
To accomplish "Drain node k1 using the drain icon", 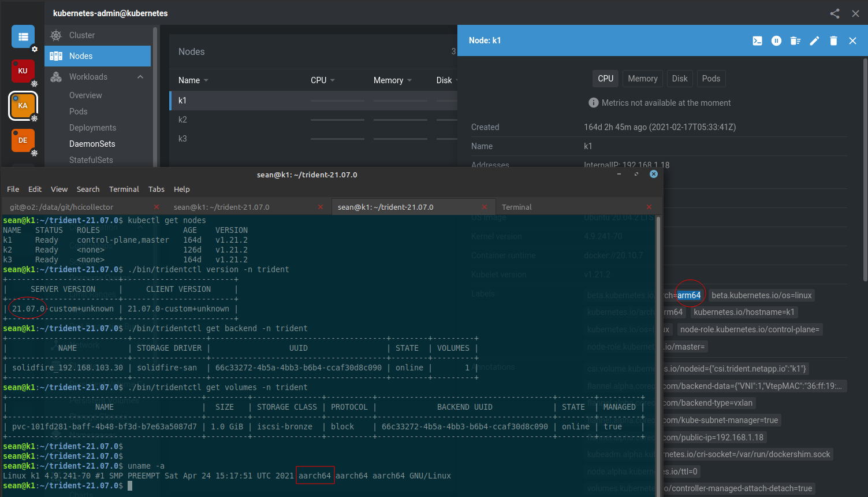I will coord(795,40).
